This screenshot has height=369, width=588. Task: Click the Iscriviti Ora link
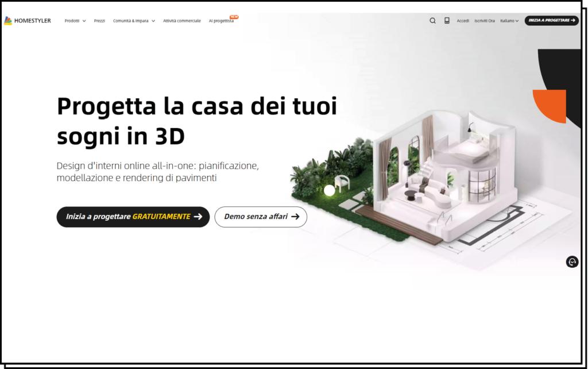coord(484,21)
